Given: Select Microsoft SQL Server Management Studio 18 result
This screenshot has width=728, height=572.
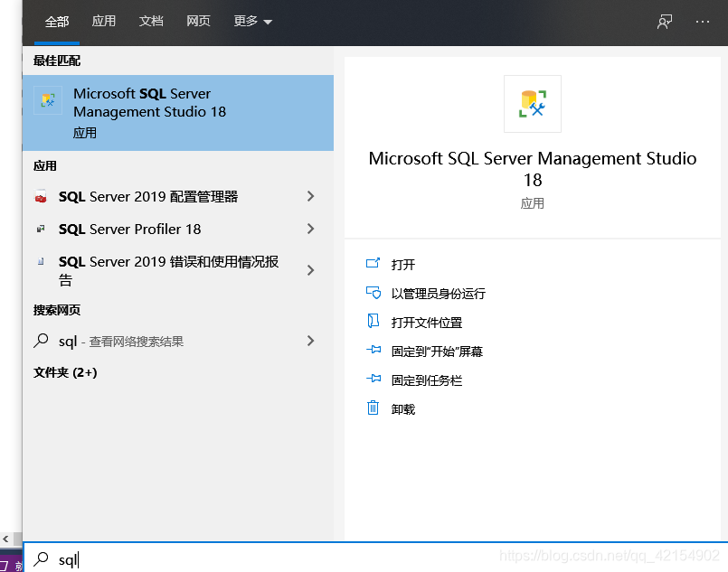Looking at the screenshot, I should (x=178, y=113).
